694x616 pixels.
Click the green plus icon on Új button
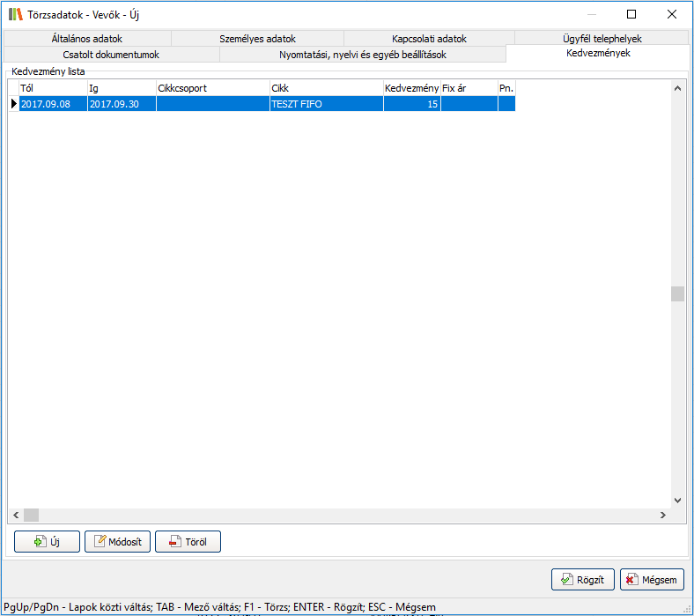tap(39, 542)
